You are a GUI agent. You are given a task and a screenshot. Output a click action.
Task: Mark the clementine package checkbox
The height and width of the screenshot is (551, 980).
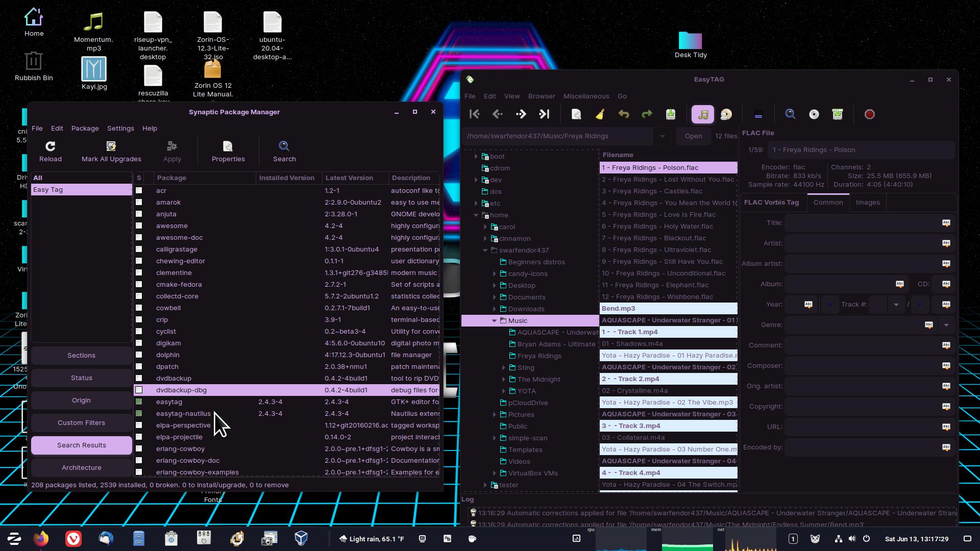click(x=139, y=272)
